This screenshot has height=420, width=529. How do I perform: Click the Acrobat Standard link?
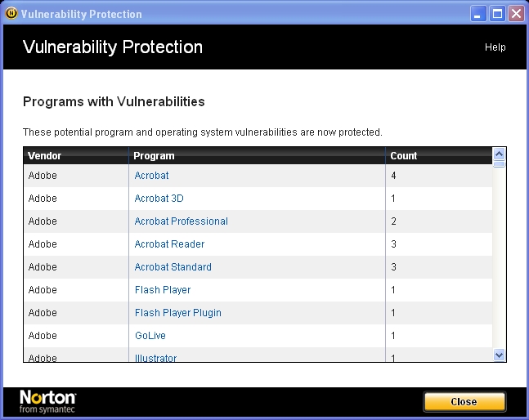[173, 267]
